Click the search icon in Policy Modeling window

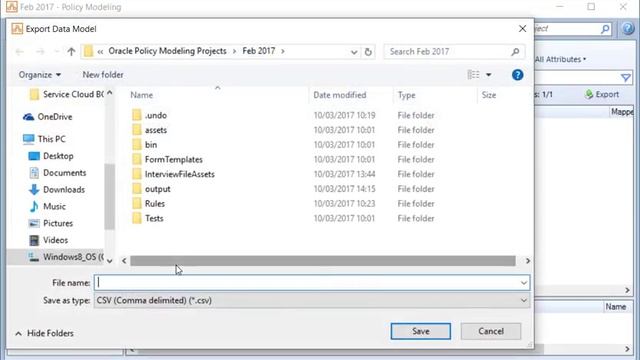605,29
